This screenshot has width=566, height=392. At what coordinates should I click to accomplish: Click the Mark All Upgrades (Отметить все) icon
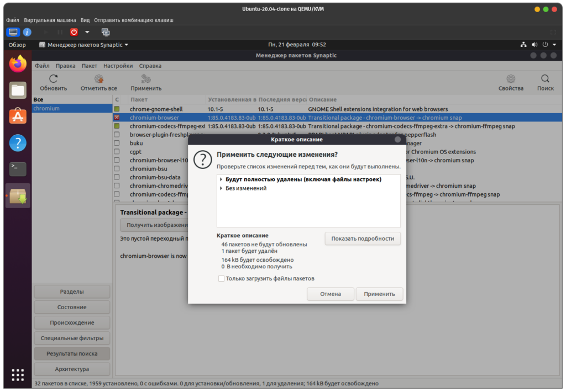click(x=98, y=79)
